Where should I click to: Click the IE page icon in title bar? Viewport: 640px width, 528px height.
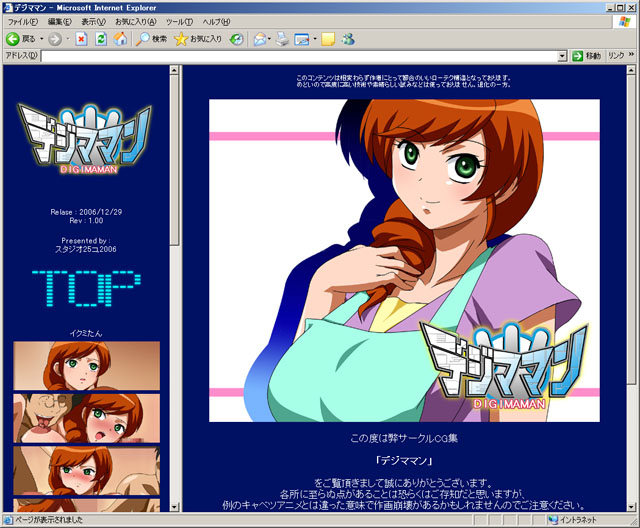click(8, 8)
